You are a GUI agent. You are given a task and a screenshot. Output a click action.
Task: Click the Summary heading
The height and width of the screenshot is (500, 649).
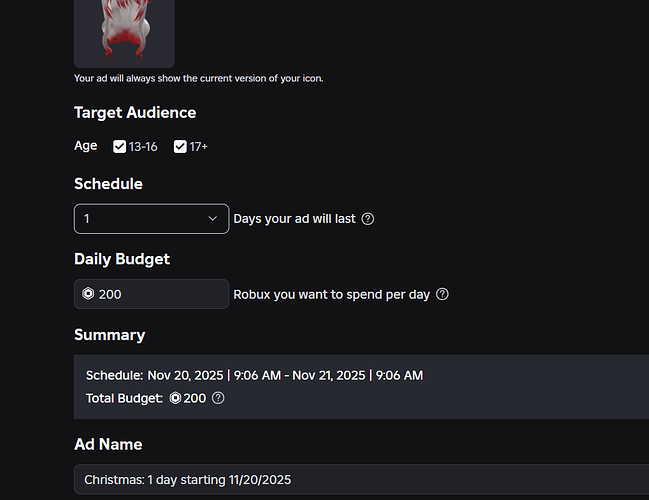tap(110, 334)
